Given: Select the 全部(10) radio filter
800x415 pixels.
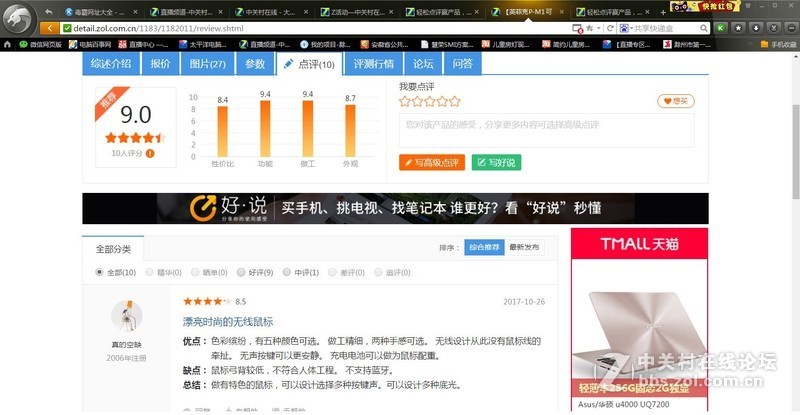Looking at the screenshot, I should tap(99, 272).
